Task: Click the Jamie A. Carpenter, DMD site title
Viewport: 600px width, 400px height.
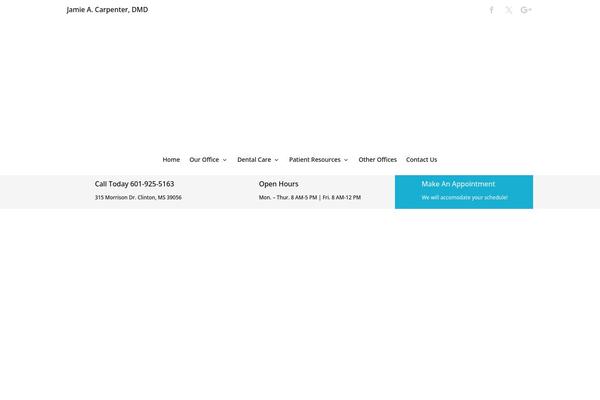Action: click(x=107, y=10)
